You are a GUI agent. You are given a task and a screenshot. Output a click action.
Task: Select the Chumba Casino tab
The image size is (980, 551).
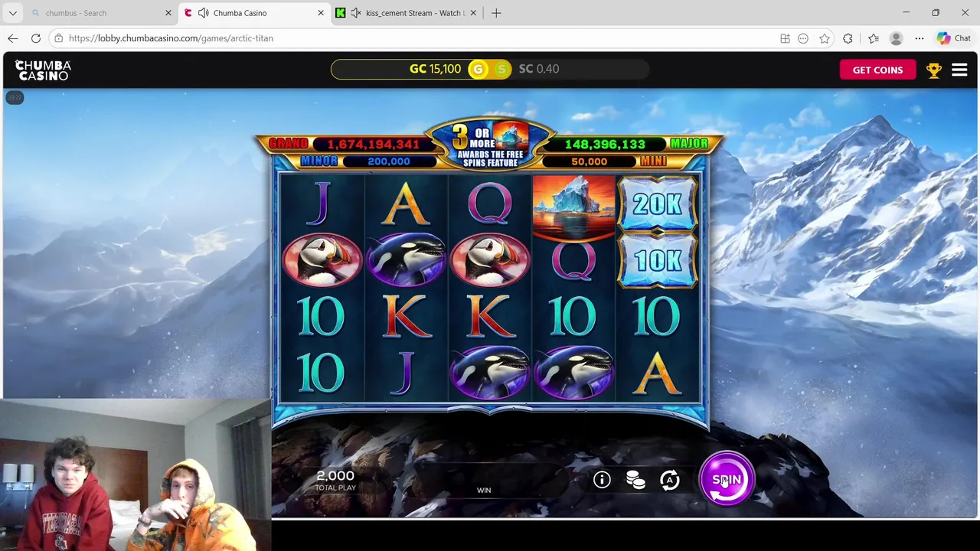point(253,13)
